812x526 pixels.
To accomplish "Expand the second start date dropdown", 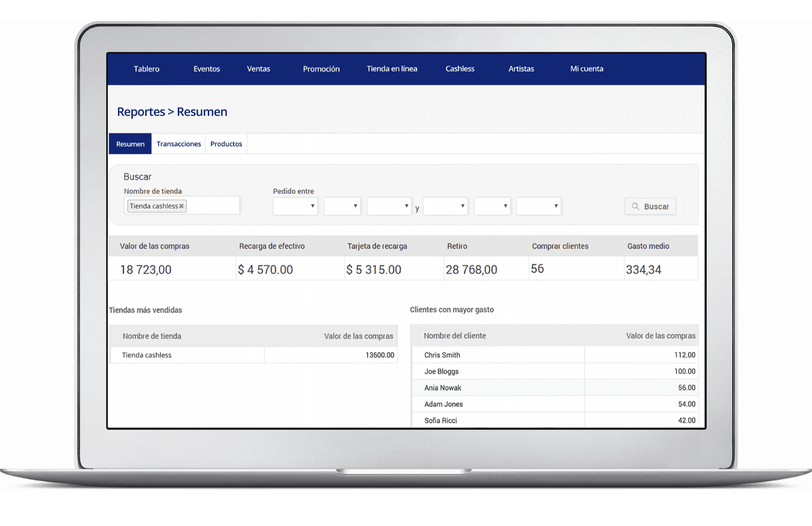I will (x=342, y=206).
